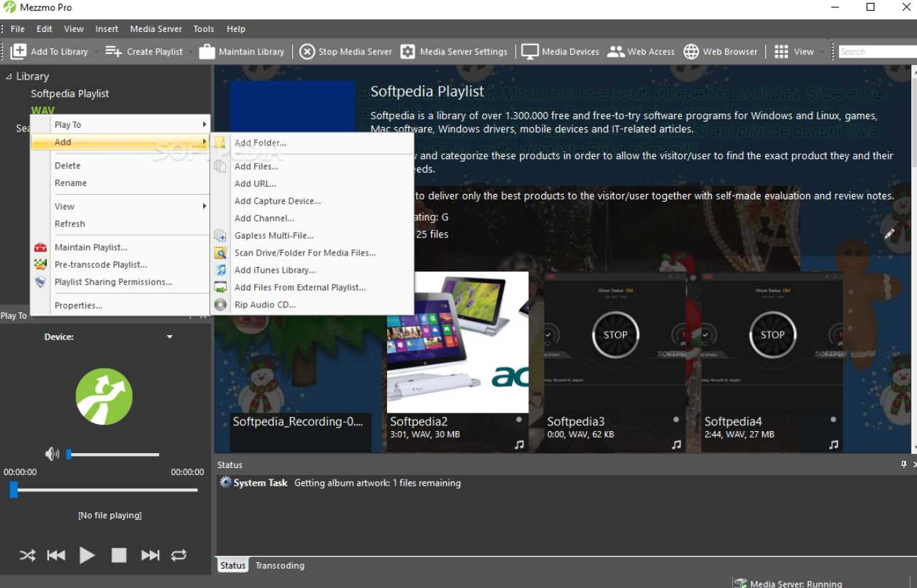Click the Maintain Playlist toolbox icon

click(x=40, y=247)
